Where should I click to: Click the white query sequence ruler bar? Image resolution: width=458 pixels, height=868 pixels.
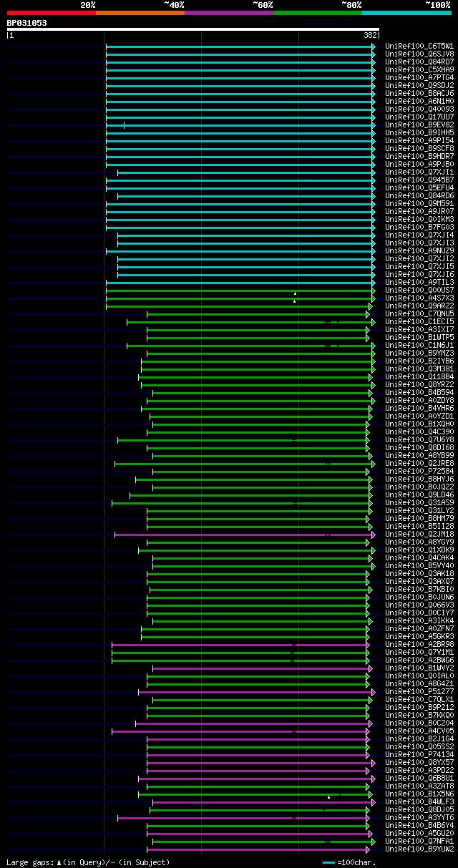(193, 29)
